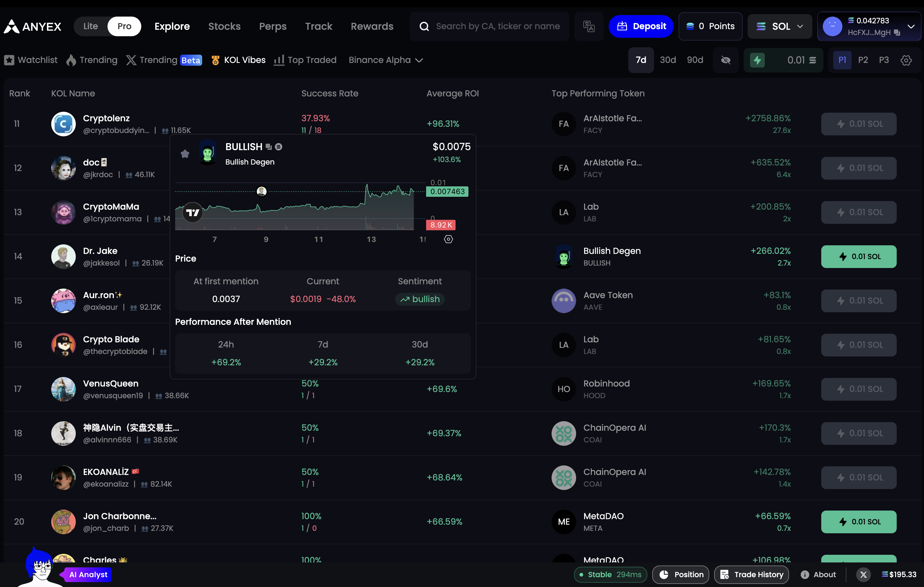Viewport: 924px width, 587px height.
Task: Focus the CA, ticker search field
Action: (497, 26)
